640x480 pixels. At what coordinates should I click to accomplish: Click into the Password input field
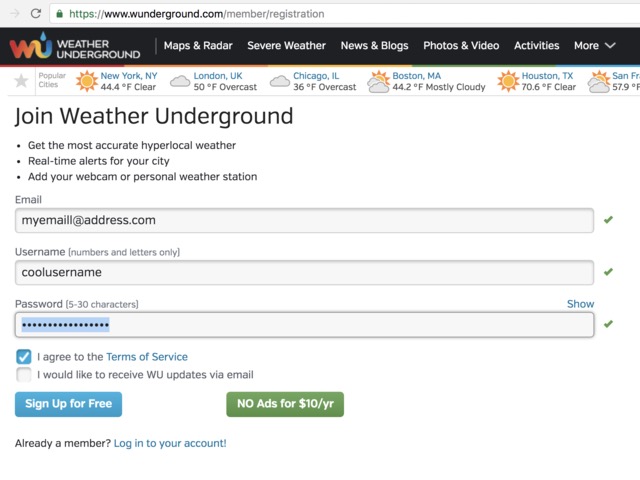[304, 324]
